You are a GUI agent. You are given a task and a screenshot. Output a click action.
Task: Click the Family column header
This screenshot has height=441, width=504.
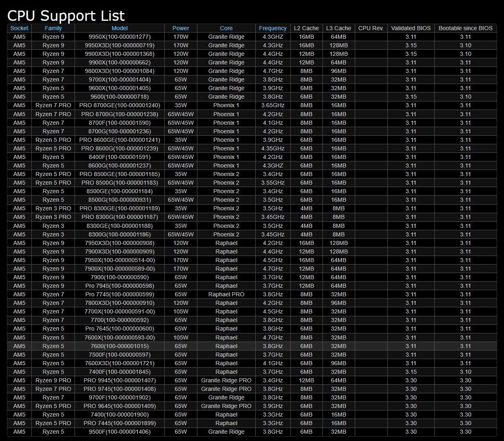[53, 28]
